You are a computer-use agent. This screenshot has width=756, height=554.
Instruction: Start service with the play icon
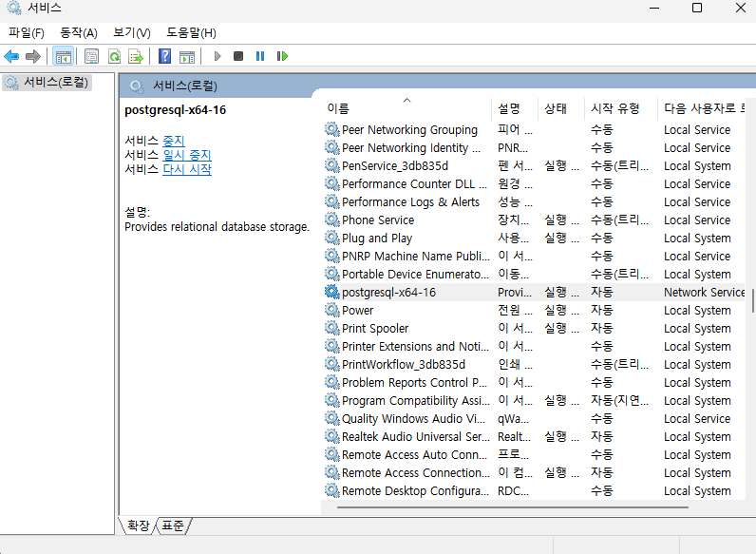[x=217, y=56]
